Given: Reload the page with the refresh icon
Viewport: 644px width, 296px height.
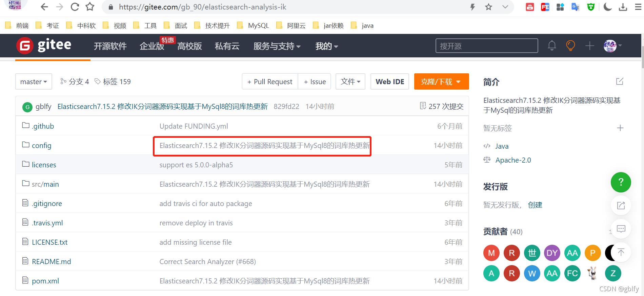Looking at the screenshot, I should [75, 7].
